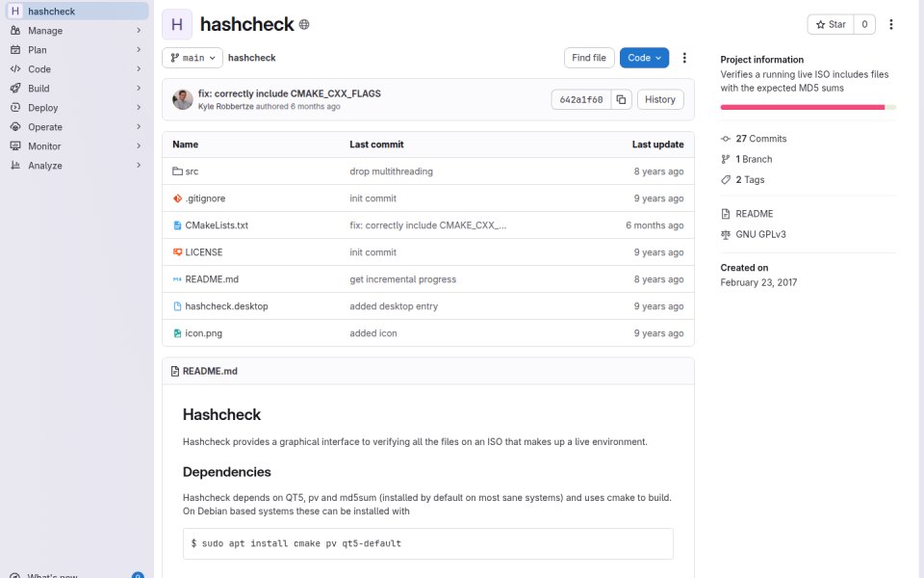Image resolution: width=924 pixels, height=578 pixels.
Task: Click commit author Kyle Robbertze's name
Action: 225,107
